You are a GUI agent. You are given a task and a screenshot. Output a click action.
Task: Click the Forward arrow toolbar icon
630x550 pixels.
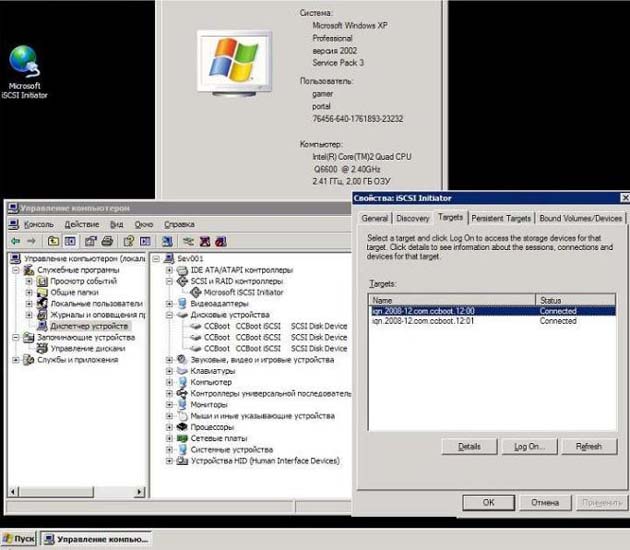tap(31, 241)
